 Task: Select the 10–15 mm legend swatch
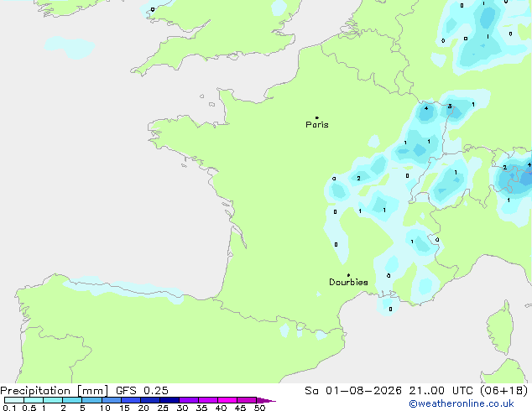(x=111, y=400)
